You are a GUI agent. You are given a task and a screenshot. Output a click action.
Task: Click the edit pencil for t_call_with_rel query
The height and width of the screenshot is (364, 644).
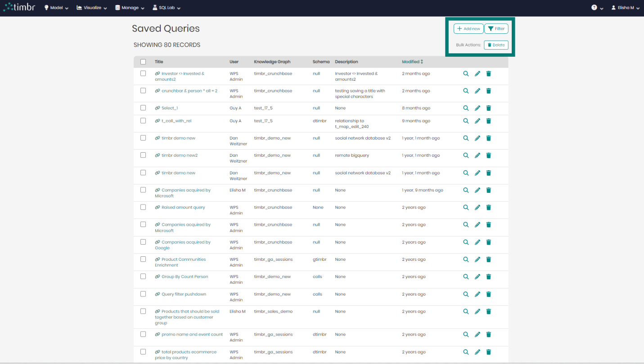pos(477,121)
